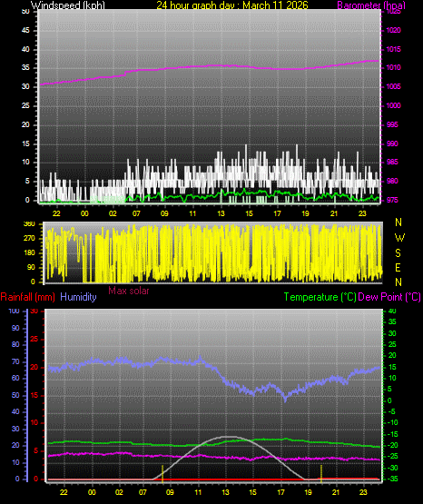Click the "975" value on the barometer axis
Screen dimensions: 423x504
392,201
